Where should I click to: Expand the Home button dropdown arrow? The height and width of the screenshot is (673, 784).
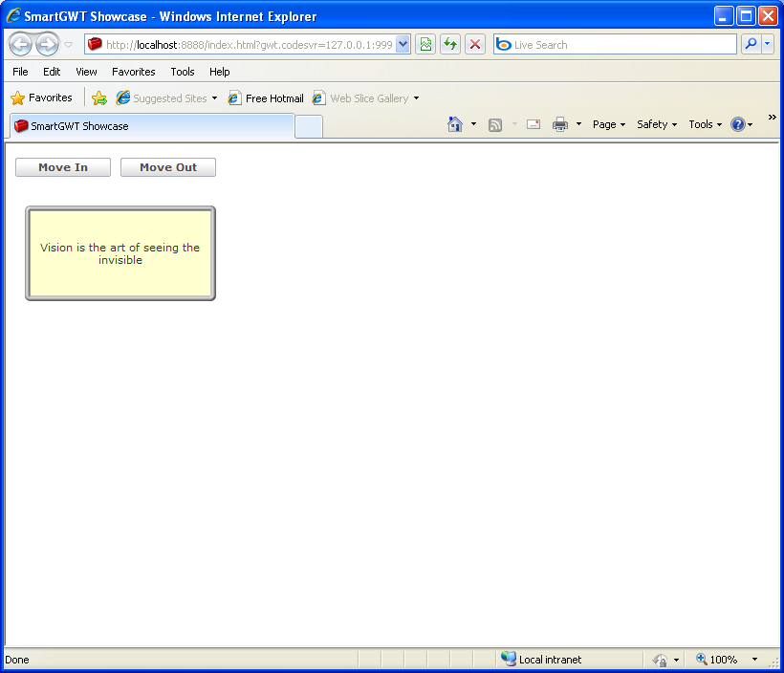473,124
